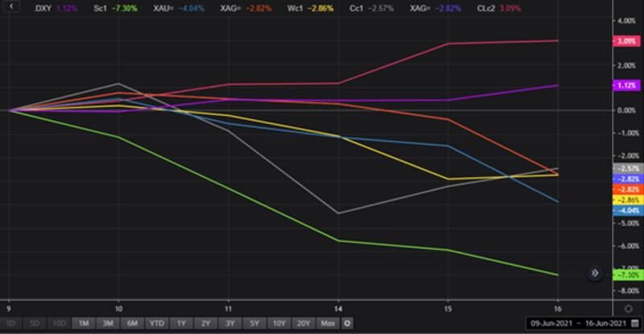Click the crosshair icon at the axis corner
The height and width of the screenshot is (334, 644).
tap(628, 309)
